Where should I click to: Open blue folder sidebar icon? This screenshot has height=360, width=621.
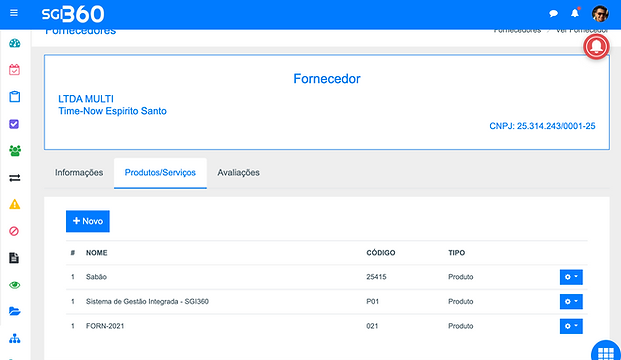point(15,311)
